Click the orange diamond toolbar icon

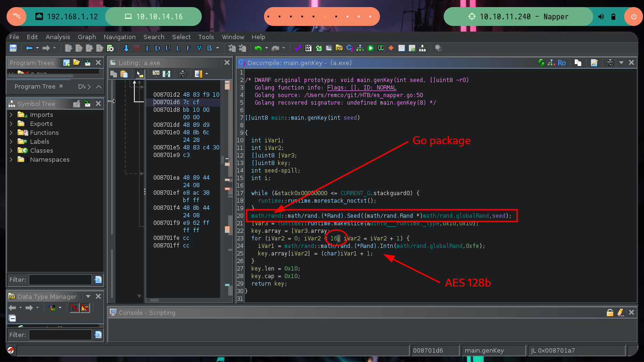coord(391,48)
